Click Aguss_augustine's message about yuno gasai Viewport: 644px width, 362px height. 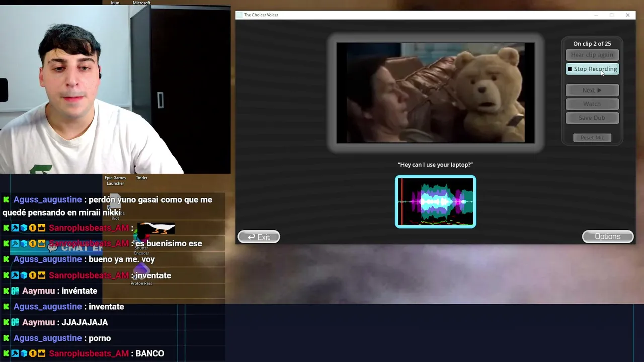[107, 206]
